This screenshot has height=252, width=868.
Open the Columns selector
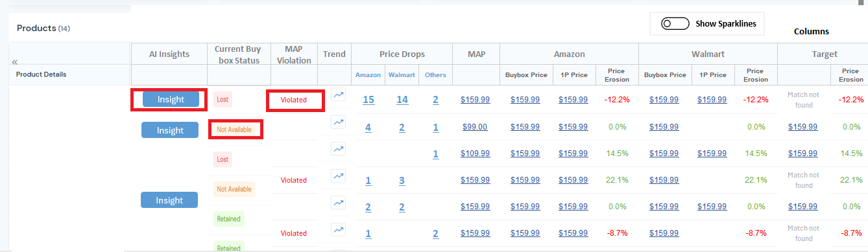811,31
